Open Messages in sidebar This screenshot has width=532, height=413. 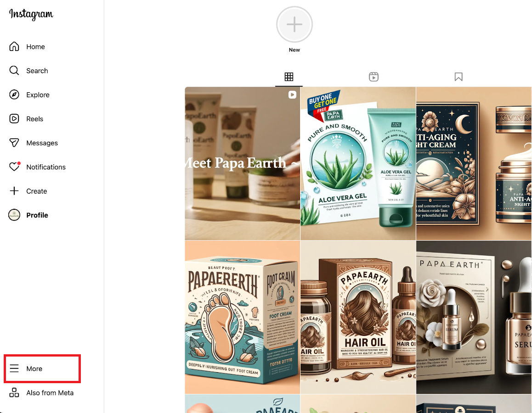(34, 143)
